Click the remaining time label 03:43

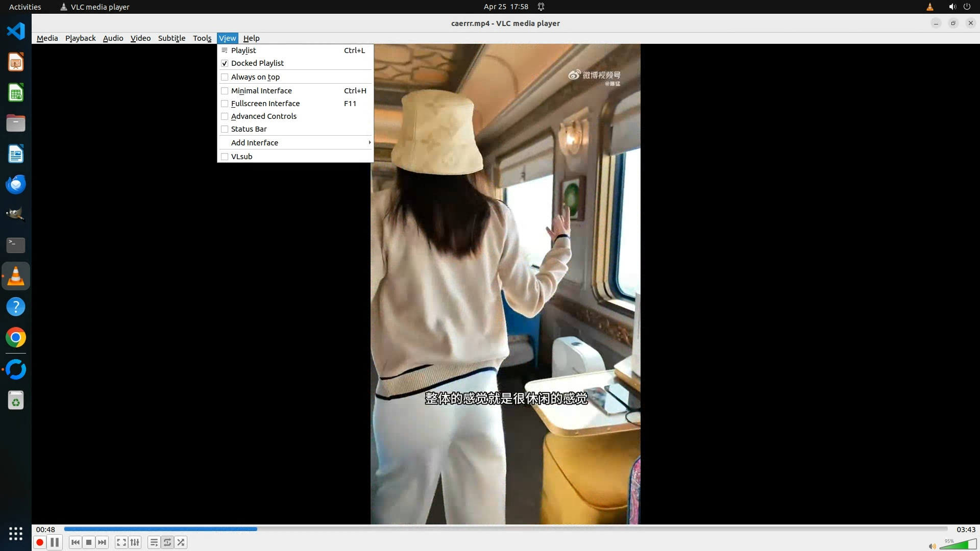tap(966, 530)
